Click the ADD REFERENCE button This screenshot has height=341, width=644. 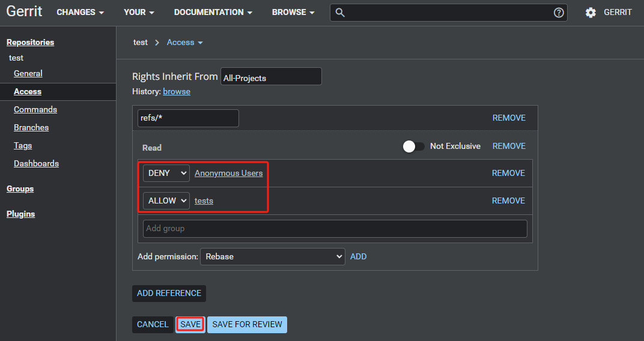tap(169, 293)
